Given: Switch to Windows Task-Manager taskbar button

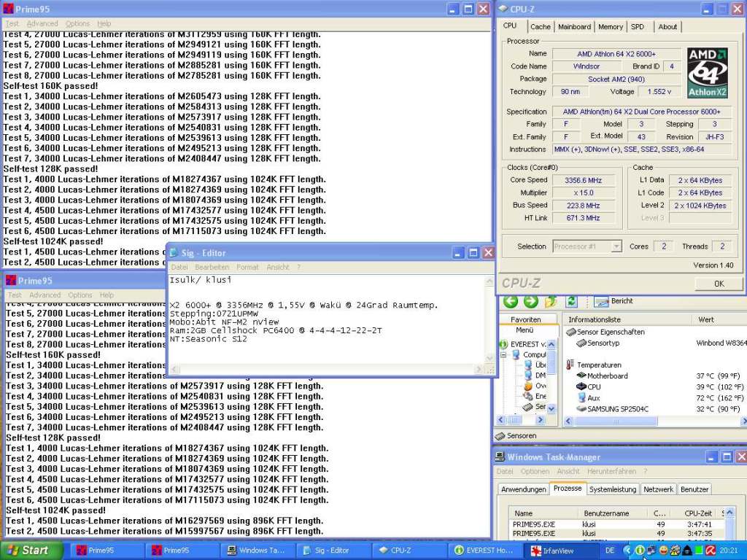Looking at the screenshot, I should 258,550.
